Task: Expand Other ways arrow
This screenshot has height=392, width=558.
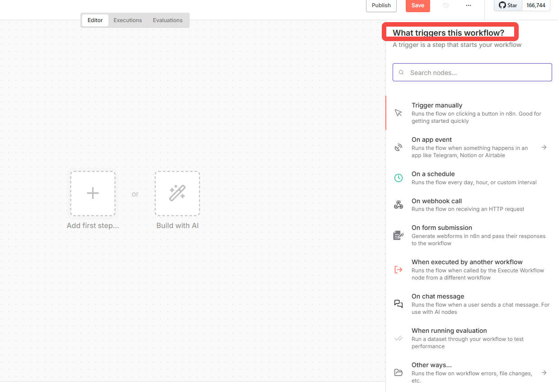Action: [544, 373]
